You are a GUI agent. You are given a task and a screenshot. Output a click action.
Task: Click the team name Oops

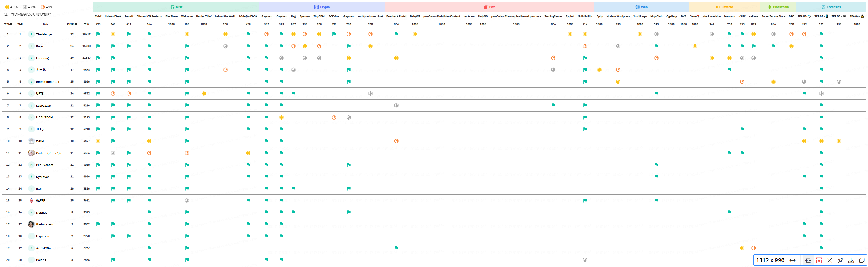(39, 46)
